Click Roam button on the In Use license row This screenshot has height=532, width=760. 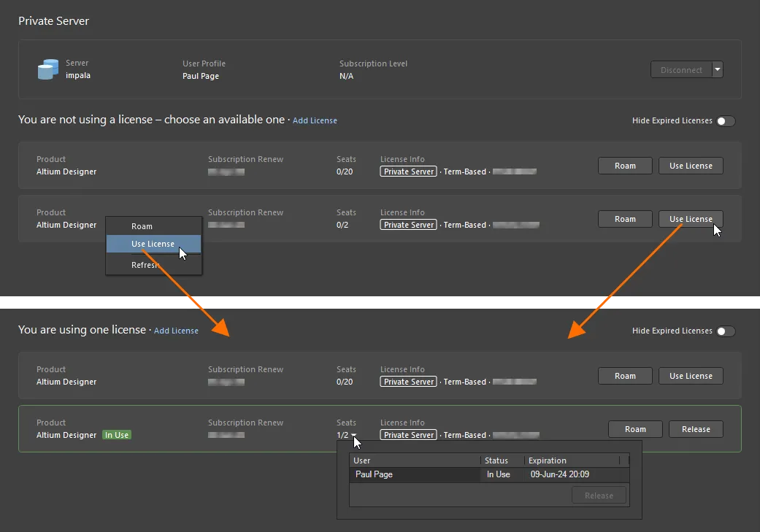coord(635,429)
